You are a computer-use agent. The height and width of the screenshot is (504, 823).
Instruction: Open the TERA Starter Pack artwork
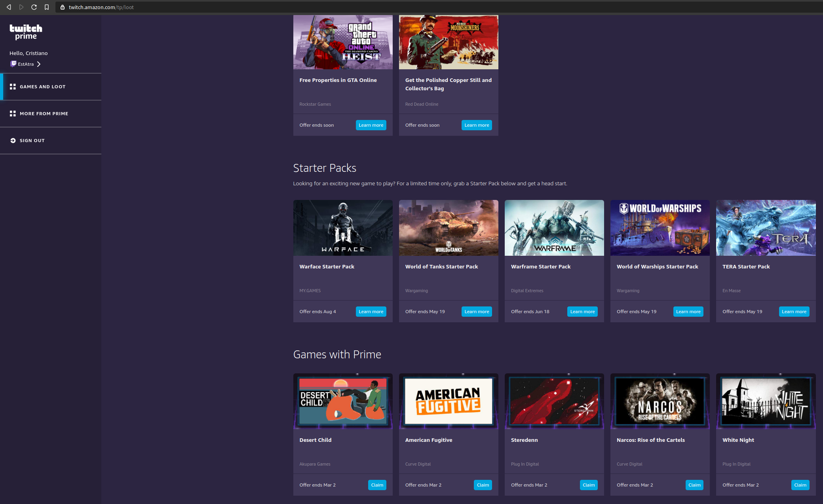[766, 228]
